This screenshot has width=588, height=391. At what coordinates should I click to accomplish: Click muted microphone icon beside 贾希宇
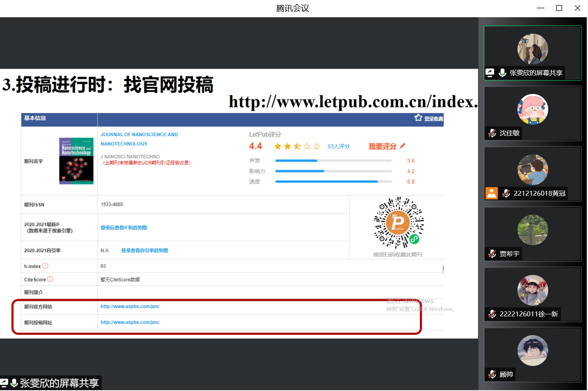[x=492, y=254]
